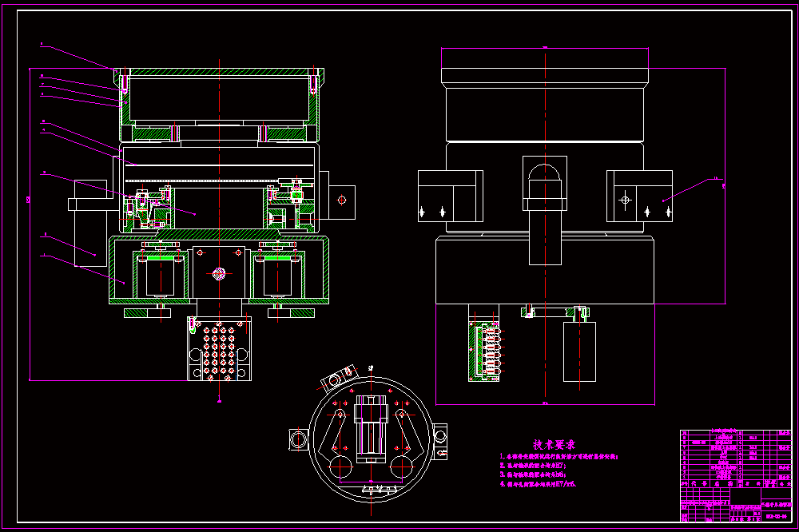Viewport: 799px width, 532px height.
Task: Click the parts list table header row
Action: pyautogui.click(x=735, y=483)
